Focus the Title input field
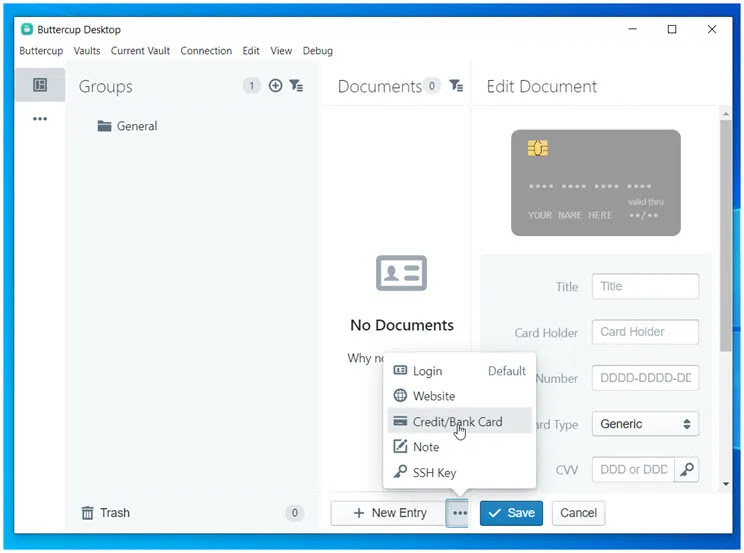 (x=645, y=286)
